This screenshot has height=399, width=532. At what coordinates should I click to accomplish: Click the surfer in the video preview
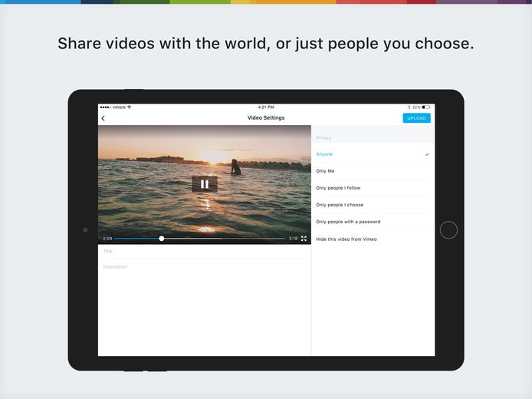coord(236,167)
